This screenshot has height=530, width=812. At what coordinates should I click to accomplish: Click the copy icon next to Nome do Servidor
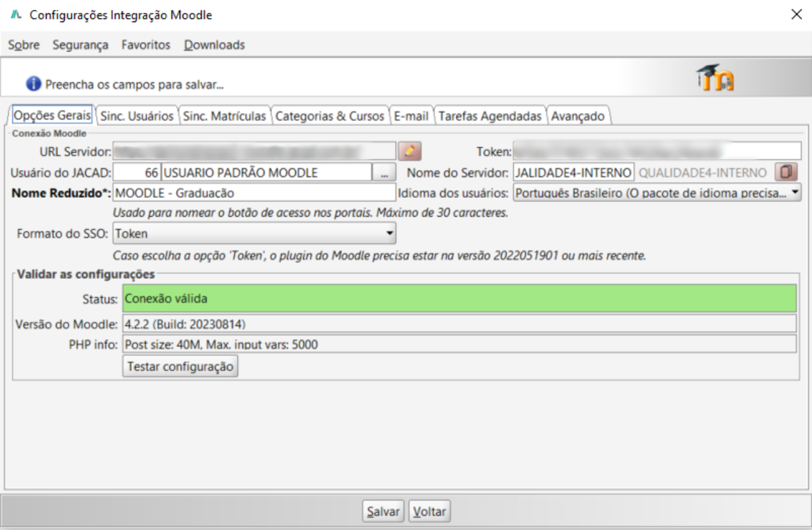785,172
